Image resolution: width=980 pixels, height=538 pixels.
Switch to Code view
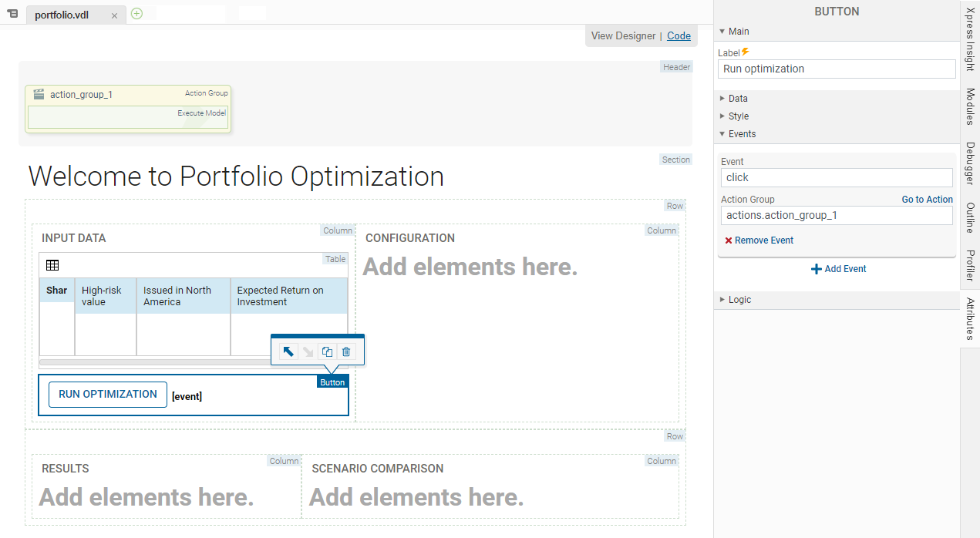tap(679, 35)
